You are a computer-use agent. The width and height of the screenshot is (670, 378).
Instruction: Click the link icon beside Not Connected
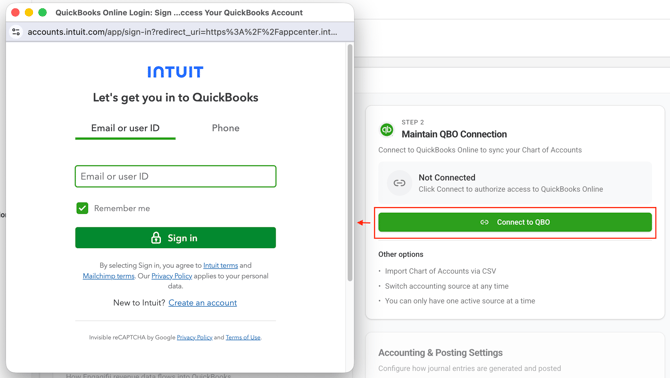click(x=399, y=183)
